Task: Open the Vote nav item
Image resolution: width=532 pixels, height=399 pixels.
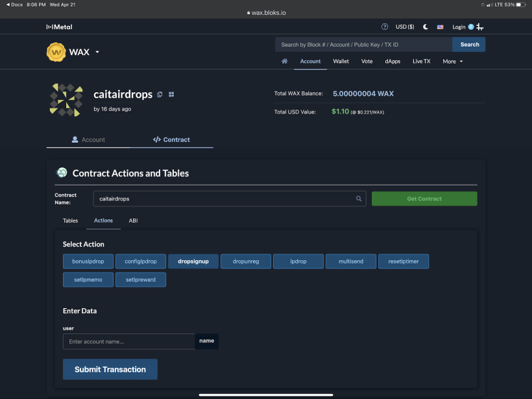Action: (367, 62)
